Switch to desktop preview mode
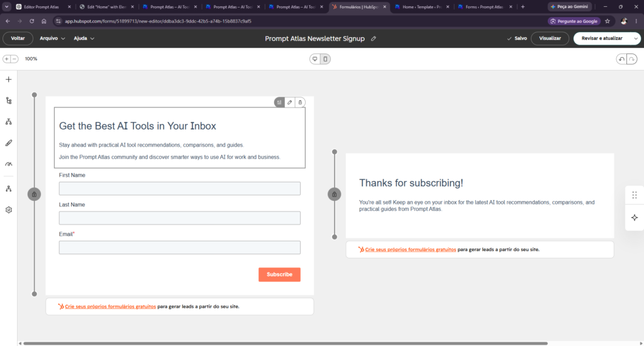The width and height of the screenshot is (644, 346). [x=315, y=59]
